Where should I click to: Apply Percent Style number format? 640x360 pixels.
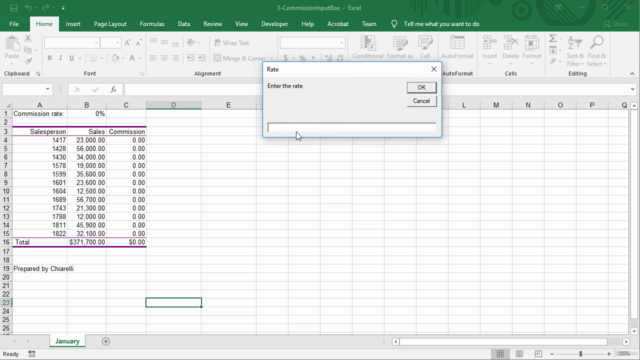click(302, 58)
